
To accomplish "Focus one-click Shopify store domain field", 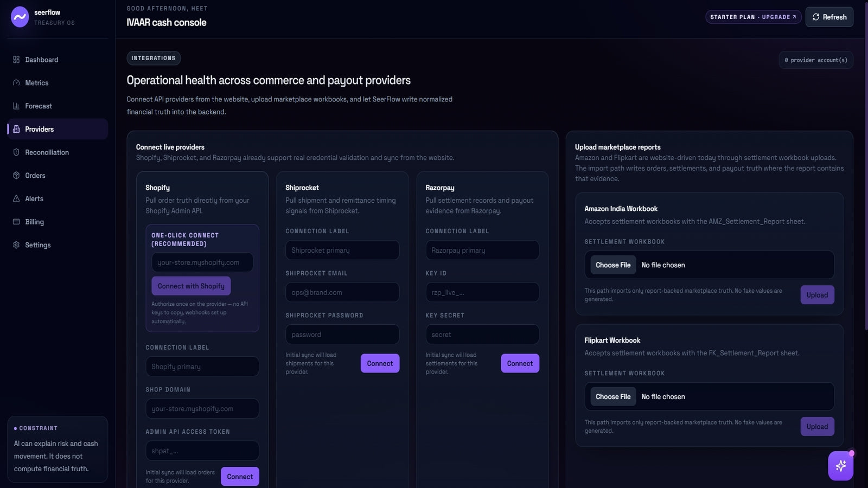I will 202,262.
